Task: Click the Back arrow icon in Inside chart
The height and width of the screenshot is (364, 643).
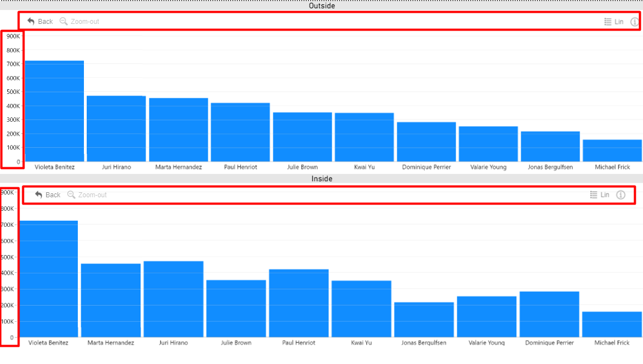Action: 39,195
